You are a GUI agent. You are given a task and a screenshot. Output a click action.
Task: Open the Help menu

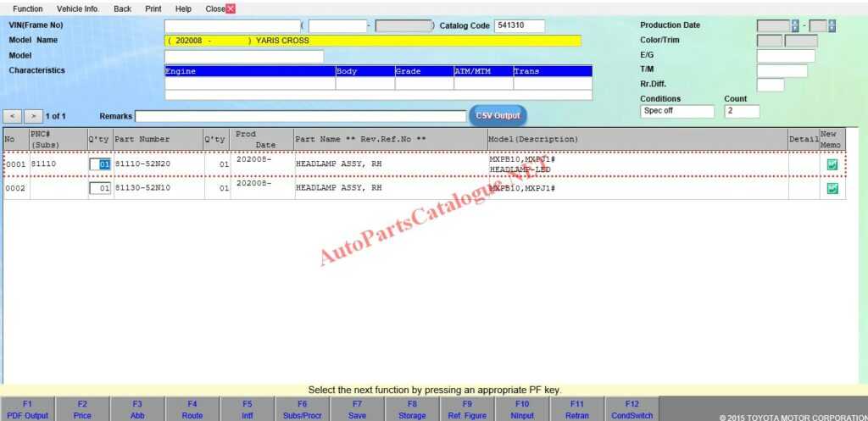click(183, 8)
